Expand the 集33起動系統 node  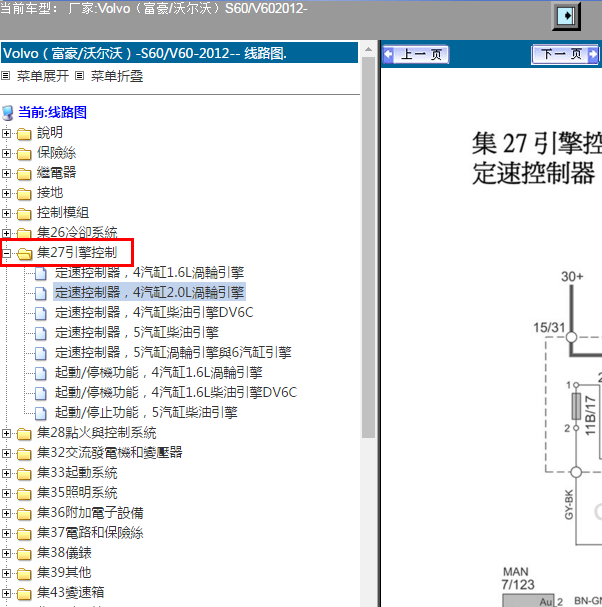(6, 473)
